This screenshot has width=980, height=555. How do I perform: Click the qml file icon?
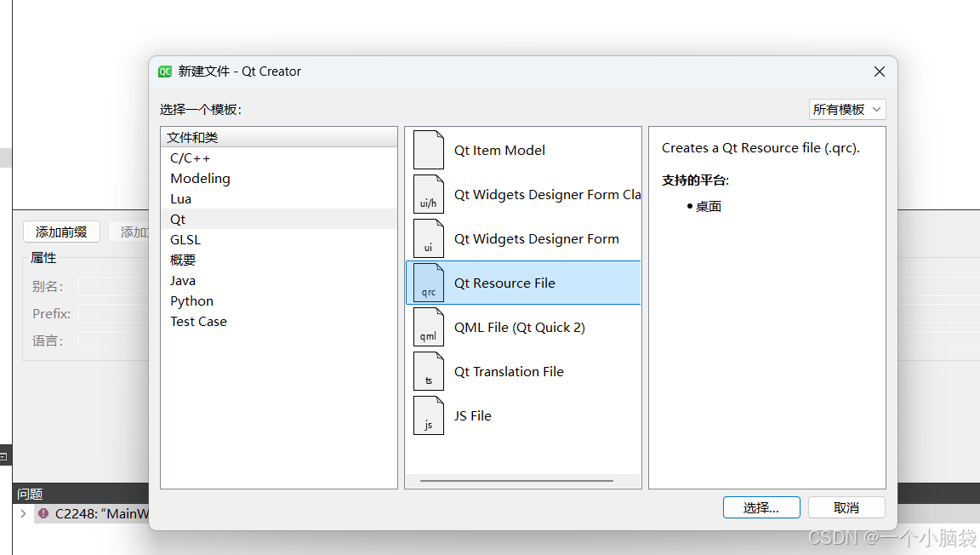pyautogui.click(x=428, y=327)
